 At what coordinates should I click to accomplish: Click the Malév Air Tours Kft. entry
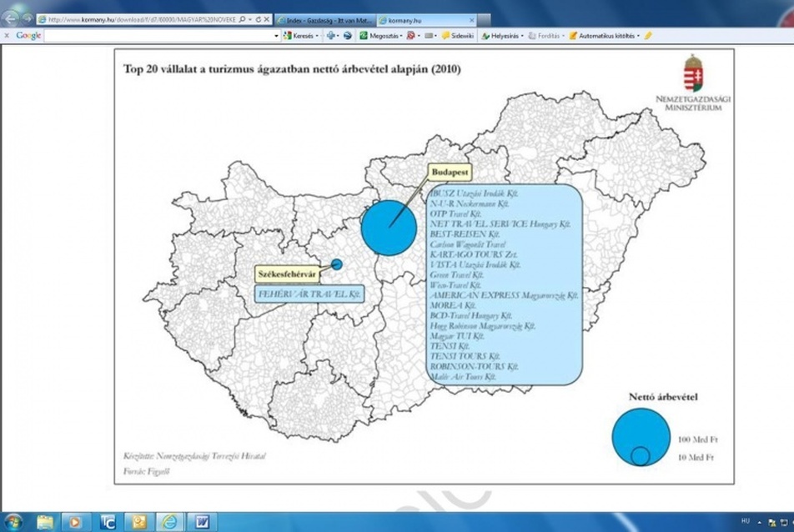click(x=463, y=377)
